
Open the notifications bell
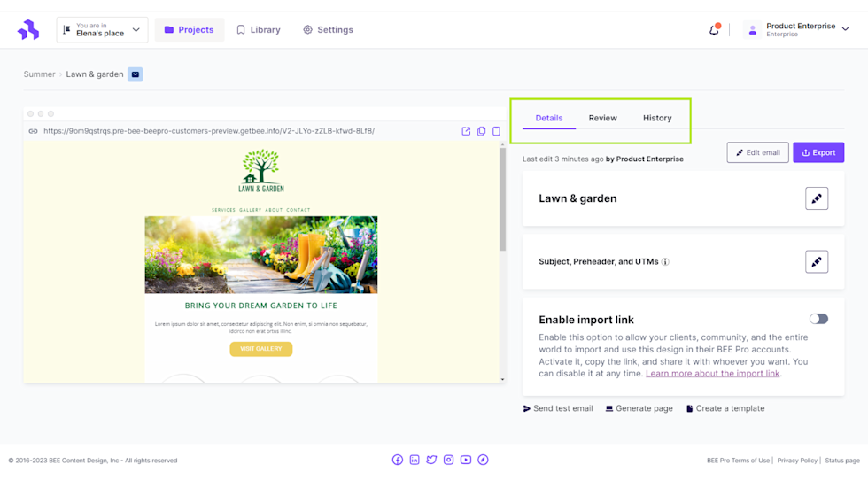714,30
